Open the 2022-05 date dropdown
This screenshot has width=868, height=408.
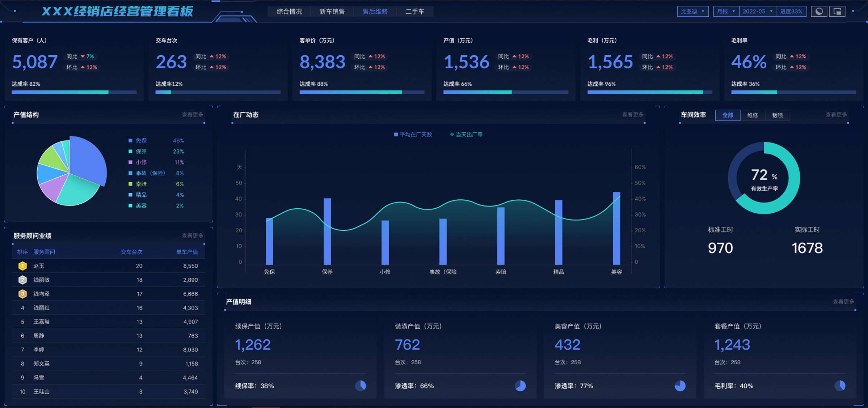757,12
